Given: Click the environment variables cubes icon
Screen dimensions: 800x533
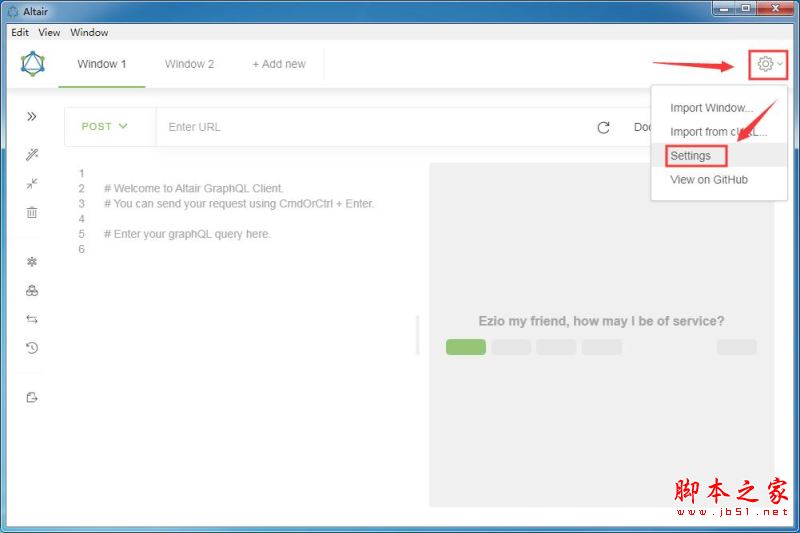Looking at the screenshot, I should 32,291.
